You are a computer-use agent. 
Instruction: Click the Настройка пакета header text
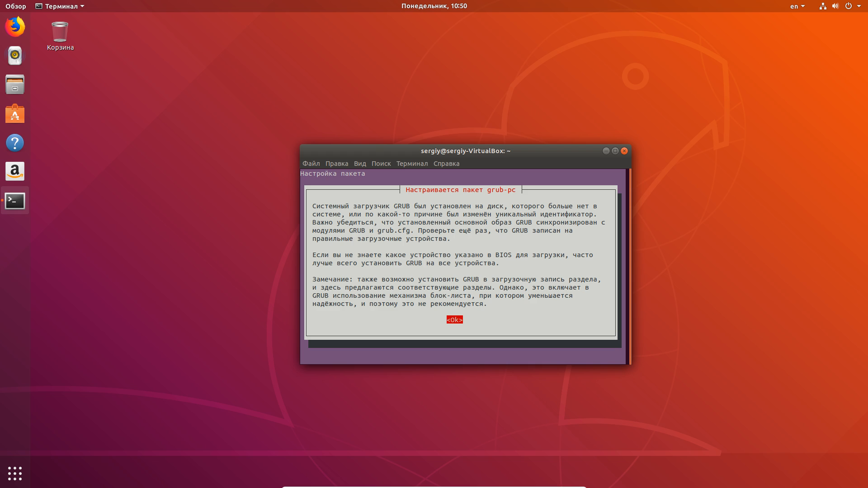(x=333, y=174)
